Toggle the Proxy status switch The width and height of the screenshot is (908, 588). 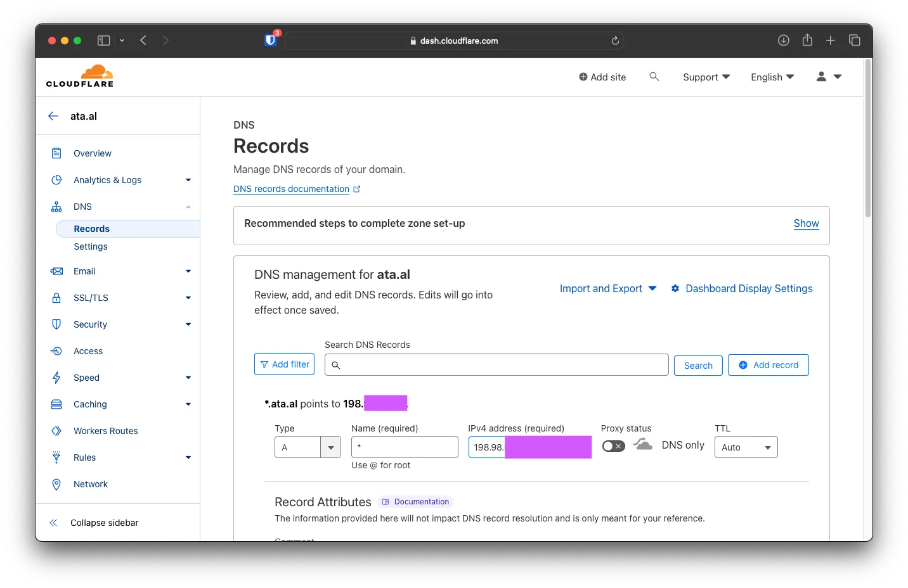(613, 446)
